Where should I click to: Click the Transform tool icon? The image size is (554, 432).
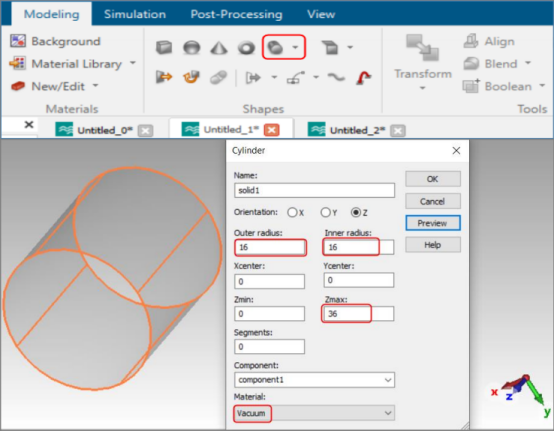[423, 48]
